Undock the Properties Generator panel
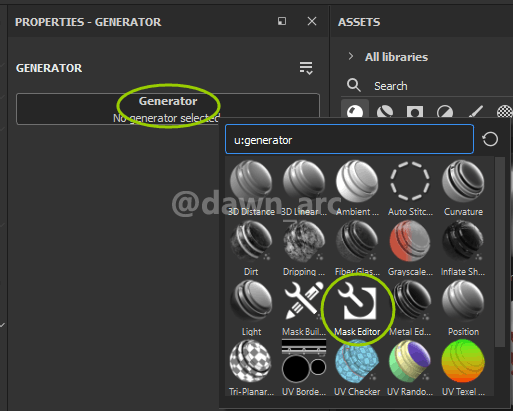The height and width of the screenshot is (411, 513). [282, 21]
